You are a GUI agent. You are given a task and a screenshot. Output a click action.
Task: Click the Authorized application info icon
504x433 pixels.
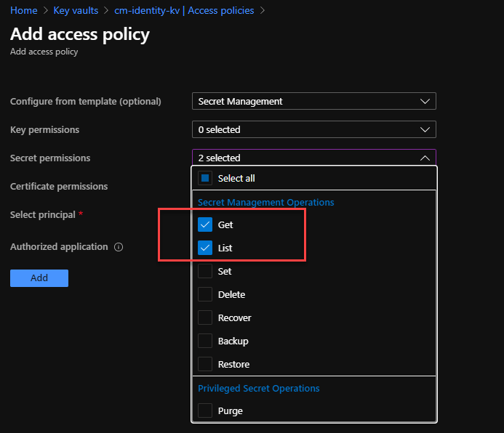tap(119, 247)
